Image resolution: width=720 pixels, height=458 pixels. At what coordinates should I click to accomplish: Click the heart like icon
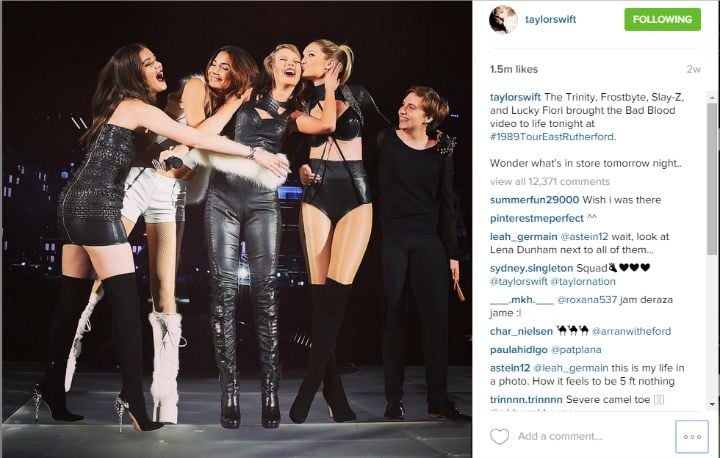500,436
